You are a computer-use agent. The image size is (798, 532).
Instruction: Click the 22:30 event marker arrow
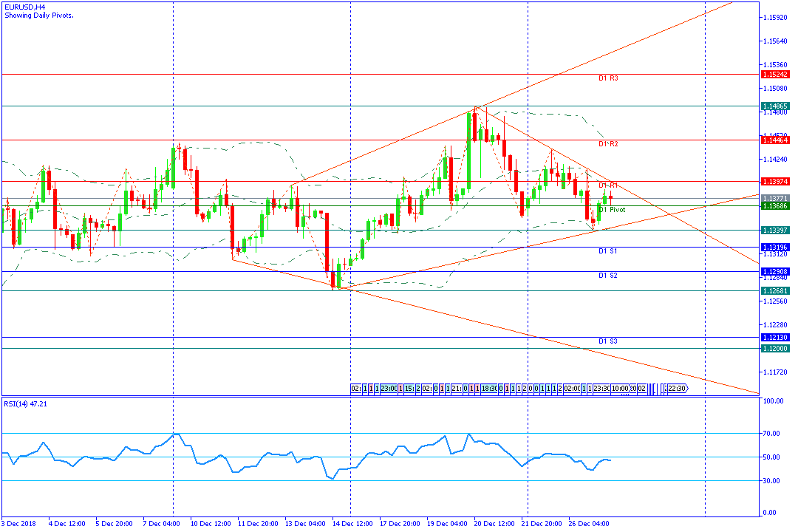676,389
